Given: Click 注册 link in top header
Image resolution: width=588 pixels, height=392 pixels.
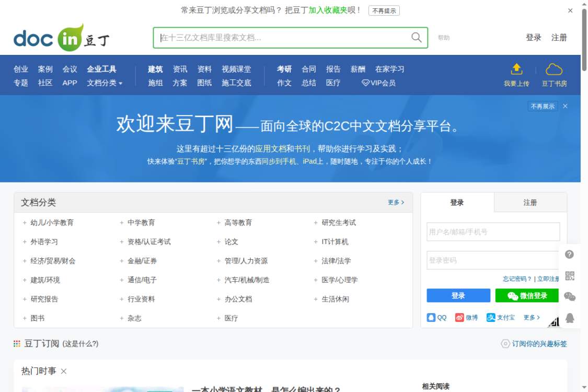Looking at the screenshot, I should pyautogui.click(x=559, y=38).
